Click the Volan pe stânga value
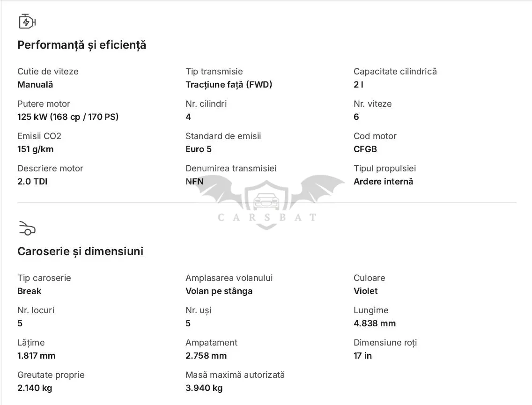 [219, 291]
